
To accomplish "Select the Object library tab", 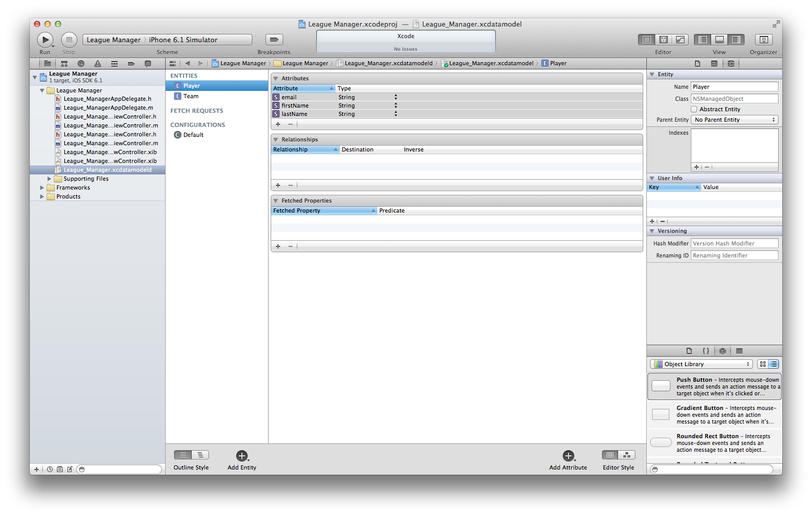I will (x=723, y=351).
